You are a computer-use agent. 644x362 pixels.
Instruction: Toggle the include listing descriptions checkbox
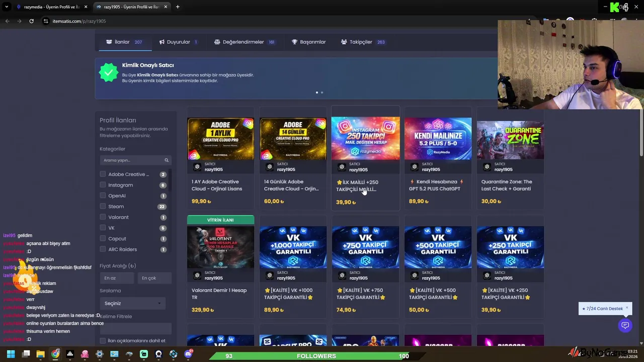[103, 341]
